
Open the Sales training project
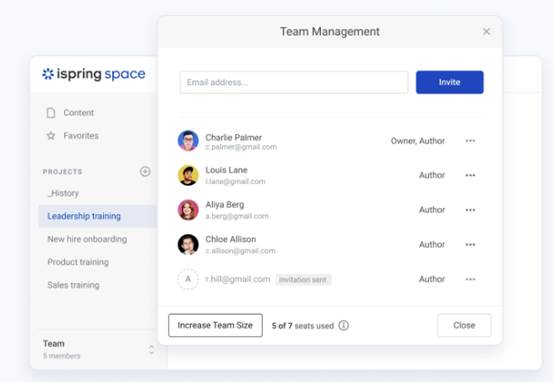(x=73, y=285)
